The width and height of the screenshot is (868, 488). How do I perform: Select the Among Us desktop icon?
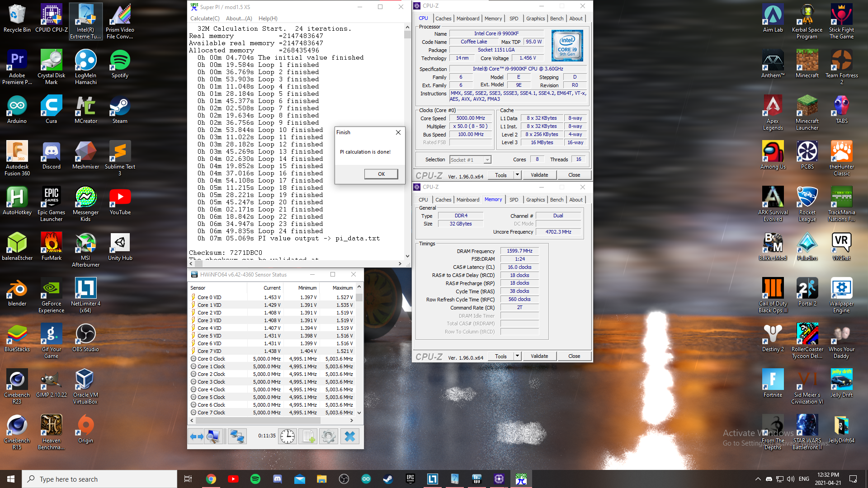pos(773,155)
